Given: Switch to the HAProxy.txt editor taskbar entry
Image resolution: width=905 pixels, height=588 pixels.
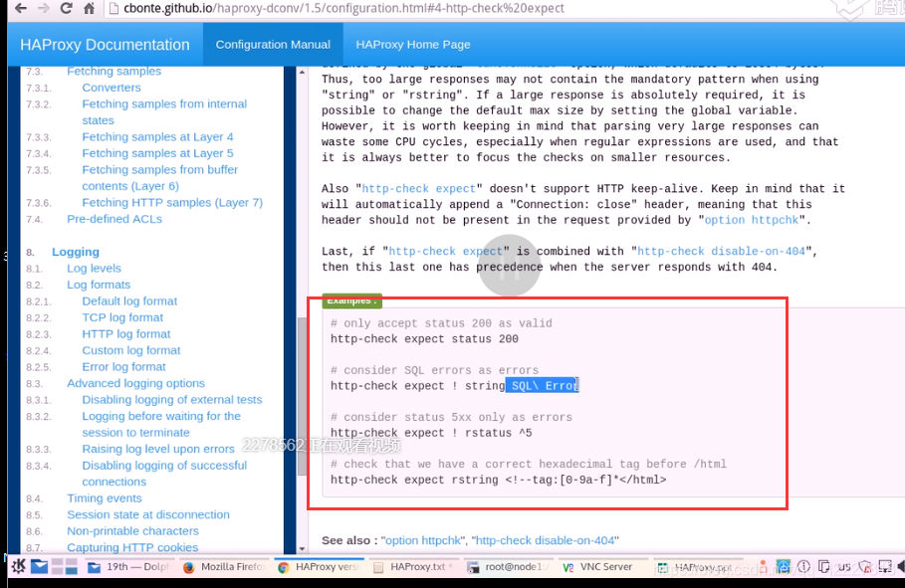Looking at the screenshot, I should click(412, 567).
